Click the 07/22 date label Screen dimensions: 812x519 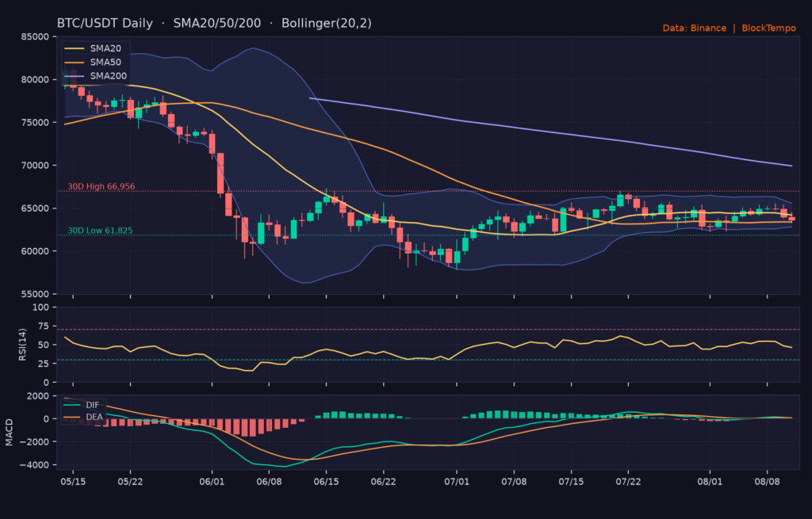628,482
